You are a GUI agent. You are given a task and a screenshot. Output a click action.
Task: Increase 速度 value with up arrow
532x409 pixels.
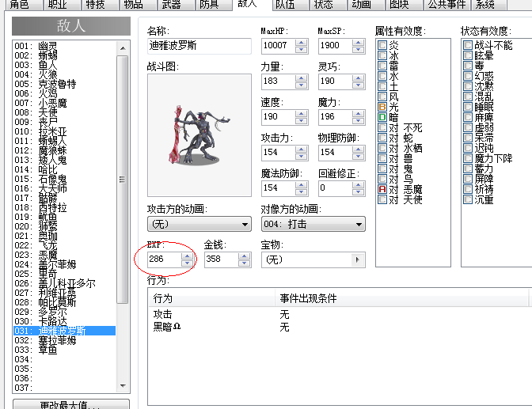(302, 113)
